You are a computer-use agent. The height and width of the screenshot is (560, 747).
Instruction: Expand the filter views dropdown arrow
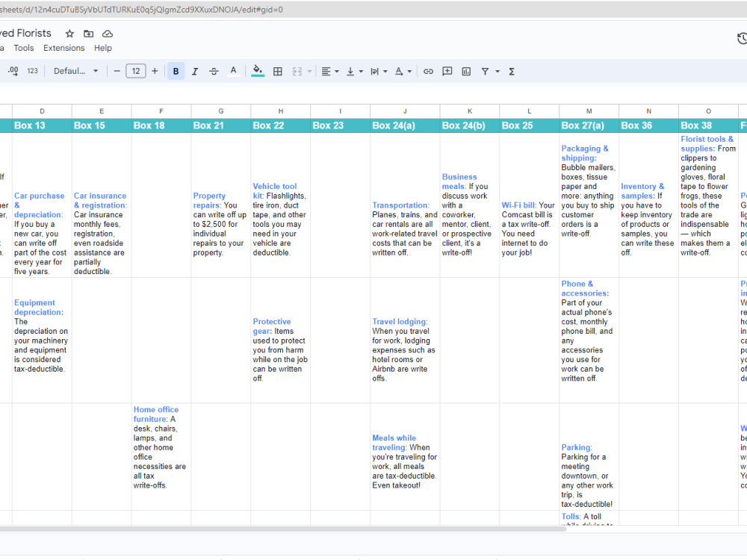(x=498, y=71)
